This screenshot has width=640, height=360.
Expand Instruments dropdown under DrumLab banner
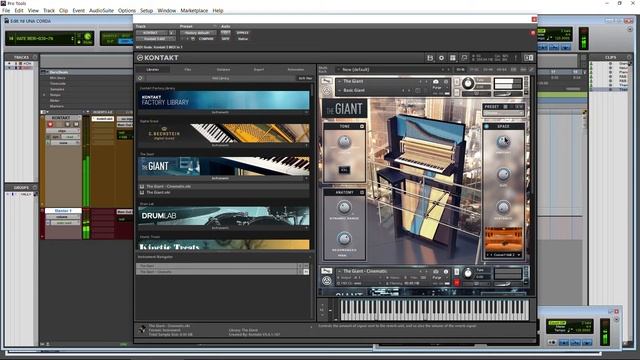pos(224,228)
